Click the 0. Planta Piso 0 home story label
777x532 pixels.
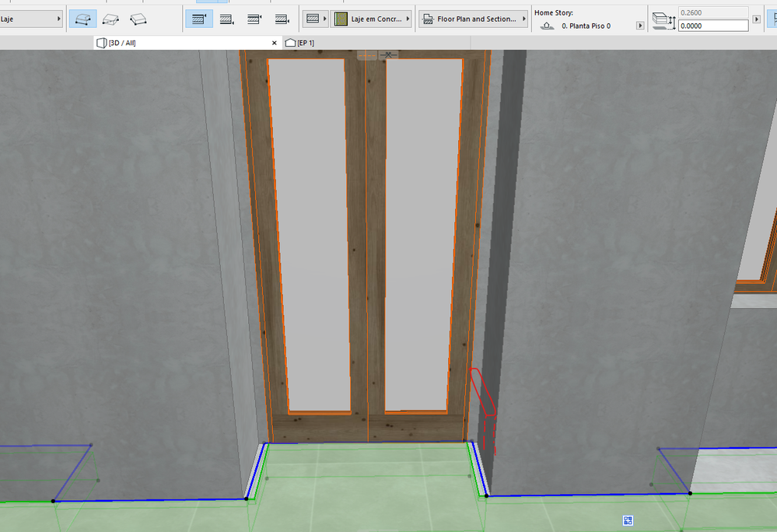(x=586, y=26)
